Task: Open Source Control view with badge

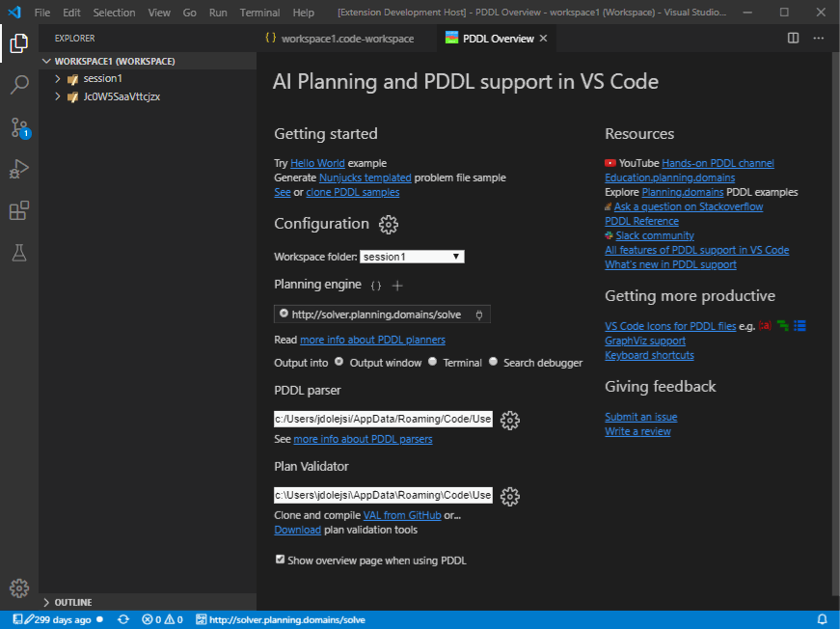Action: 20,127
